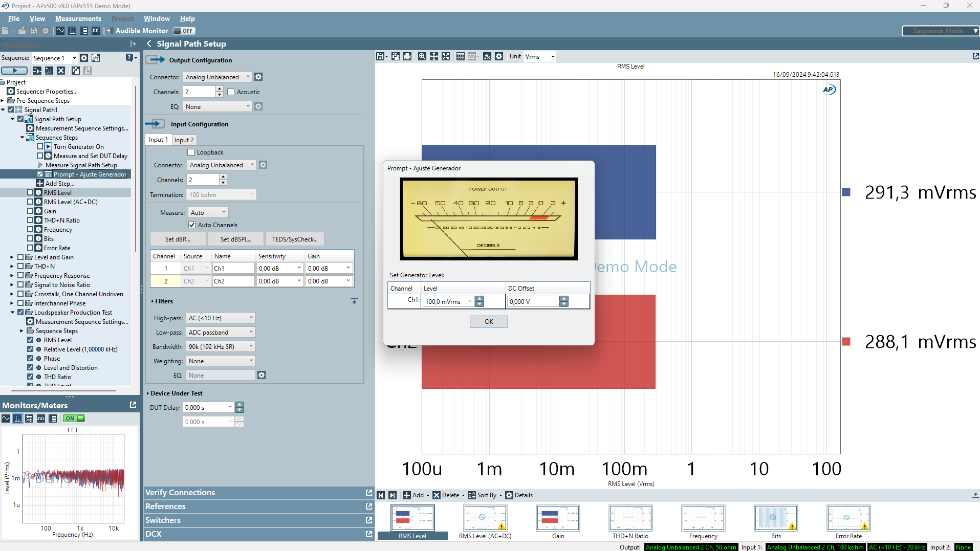Click the run sequence play button
980x551 pixels.
[x=15, y=71]
